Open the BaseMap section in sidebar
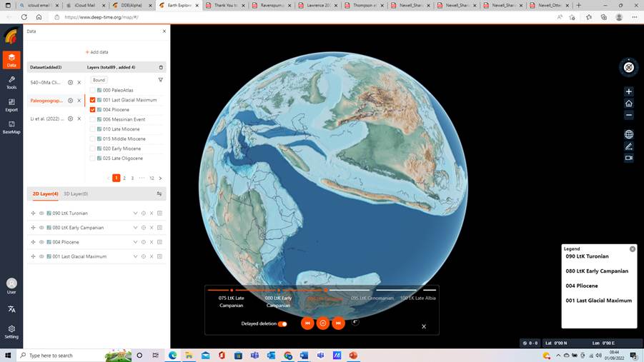 point(11,127)
